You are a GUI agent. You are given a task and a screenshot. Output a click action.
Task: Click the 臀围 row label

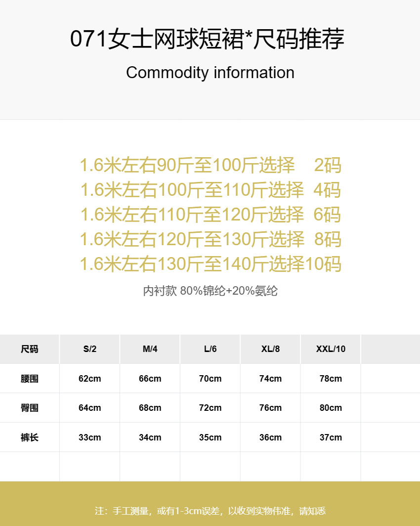click(x=30, y=408)
